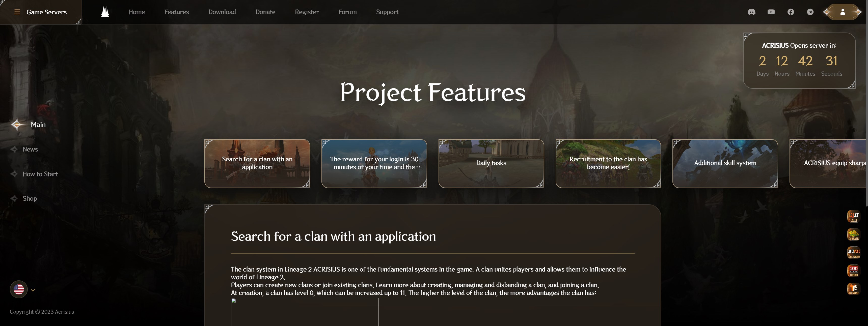Open 'Recruitment to the clan has become easier' card
Screen dimensions: 868x326
[x=608, y=163]
